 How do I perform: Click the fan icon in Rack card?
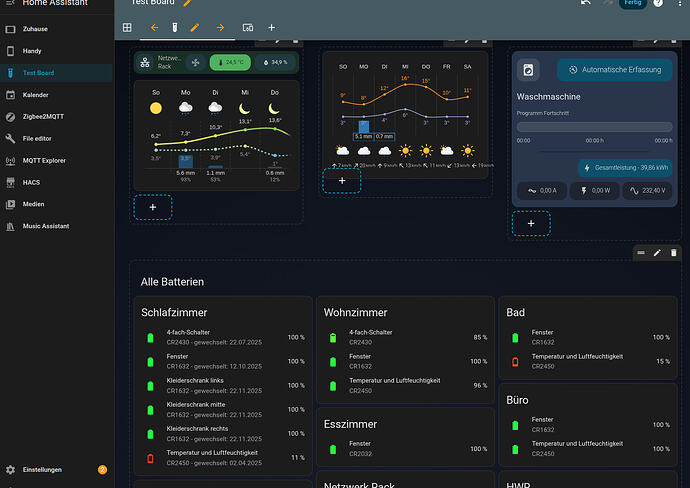click(x=196, y=62)
